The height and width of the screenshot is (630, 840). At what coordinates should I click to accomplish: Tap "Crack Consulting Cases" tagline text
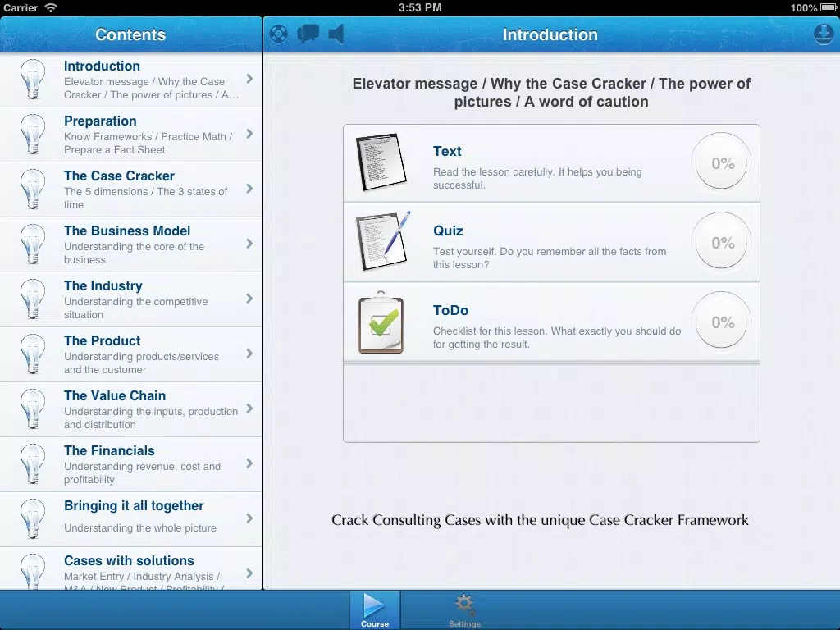[540, 520]
